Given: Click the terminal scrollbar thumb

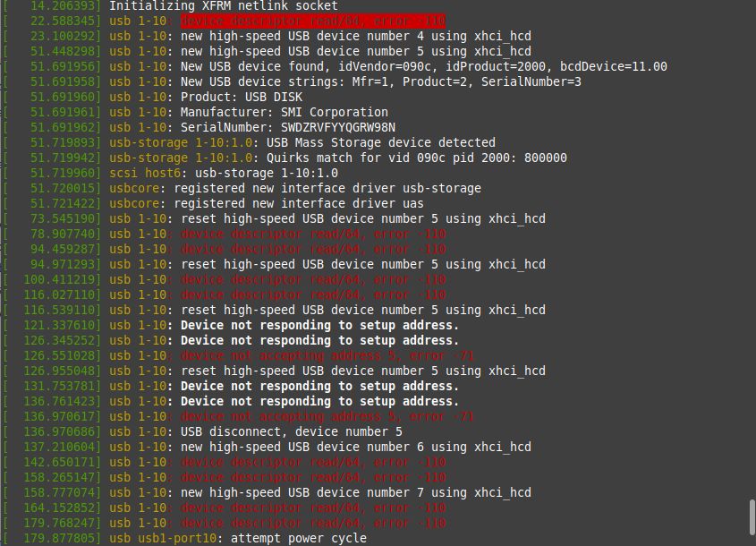Looking at the screenshot, I should coord(752,517).
